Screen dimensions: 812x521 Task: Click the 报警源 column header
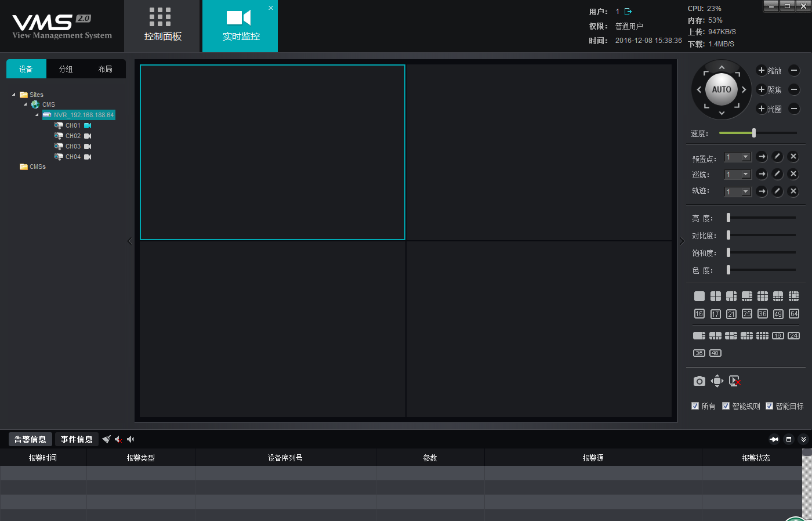pyautogui.click(x=593, y=458)
